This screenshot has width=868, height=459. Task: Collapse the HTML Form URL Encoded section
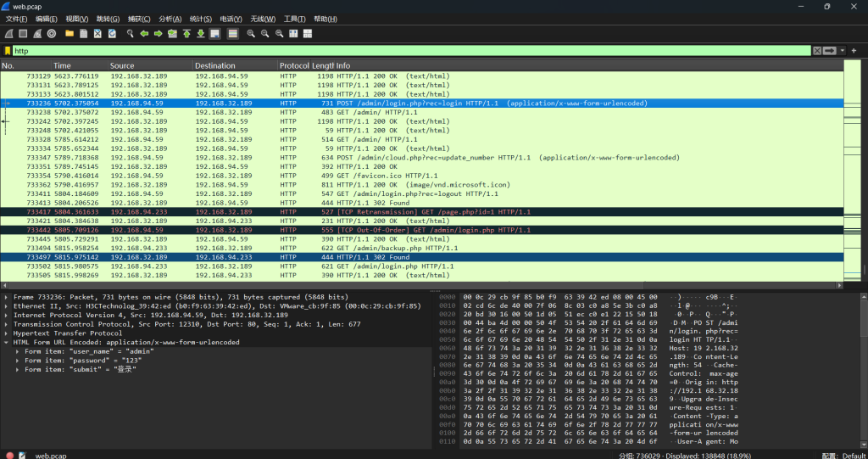click(8, 342)
